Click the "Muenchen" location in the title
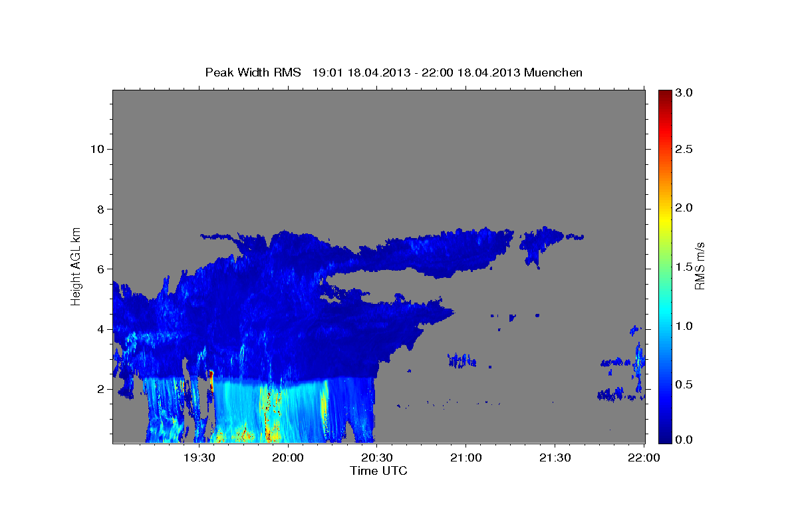The width and height of the screenshot is (798, 532). tap(553, 72)
